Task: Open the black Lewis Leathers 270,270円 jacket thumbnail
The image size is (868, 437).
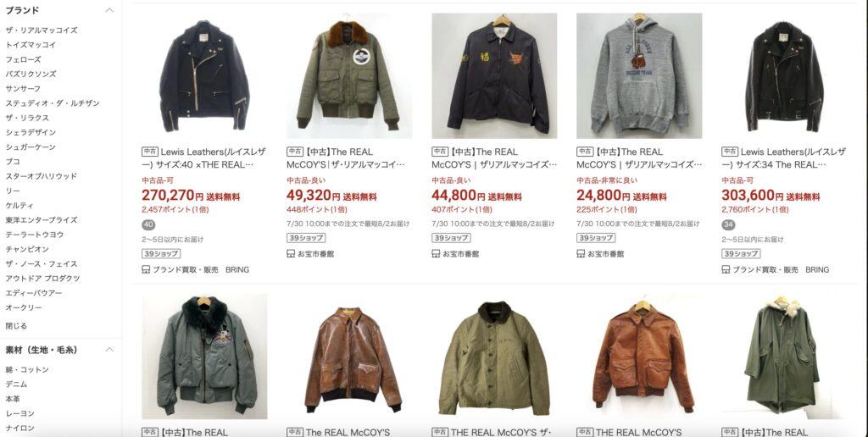Action: (204, 75)
